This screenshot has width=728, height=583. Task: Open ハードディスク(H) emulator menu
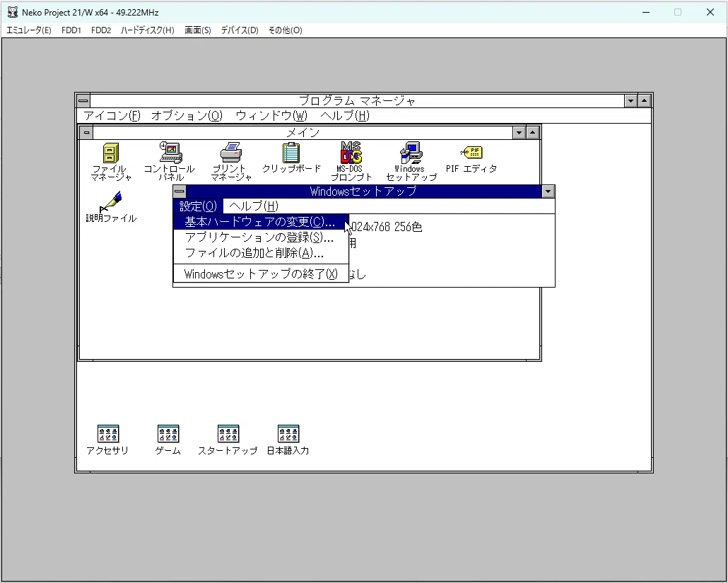pos(148,30)
